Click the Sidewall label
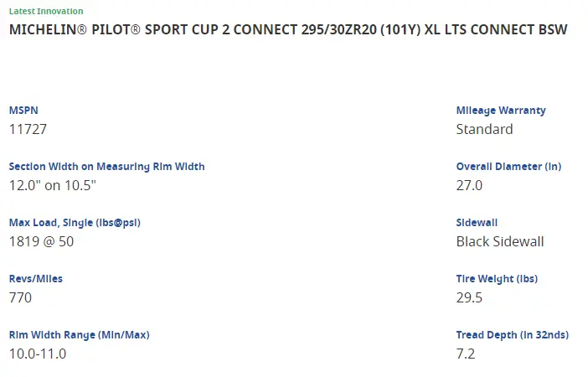The image size is (588, 377). tap(477, 223)
